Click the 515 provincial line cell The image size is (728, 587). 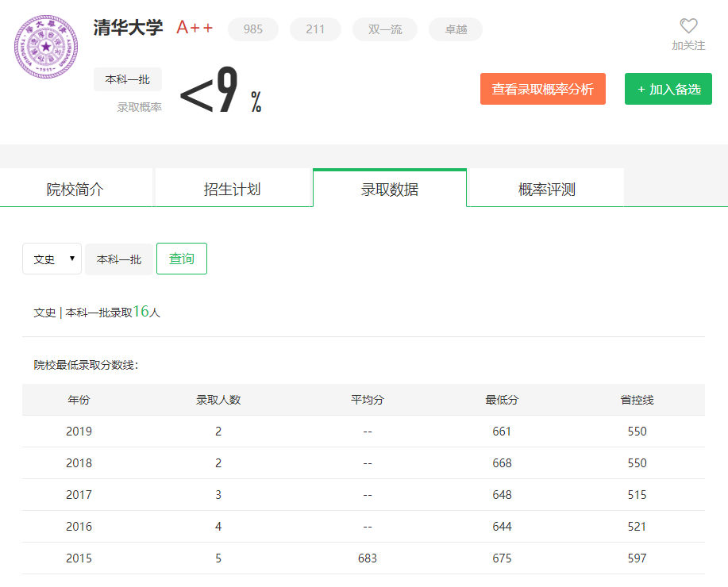(x=637, y=495)
